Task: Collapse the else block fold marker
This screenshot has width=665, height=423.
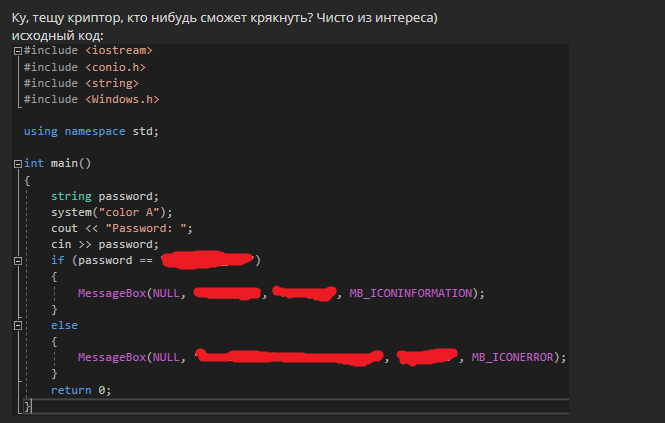Action: tap(18, 326)
